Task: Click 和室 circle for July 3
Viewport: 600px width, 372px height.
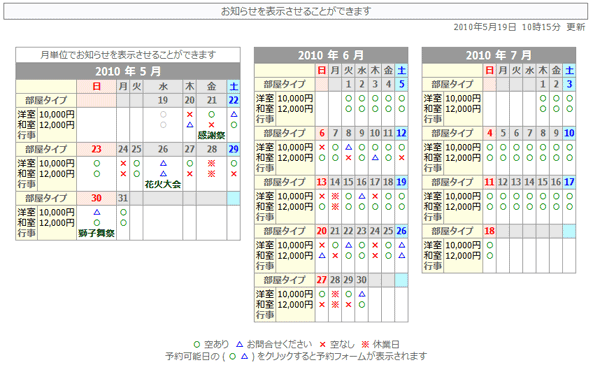Action: [569, 109]
